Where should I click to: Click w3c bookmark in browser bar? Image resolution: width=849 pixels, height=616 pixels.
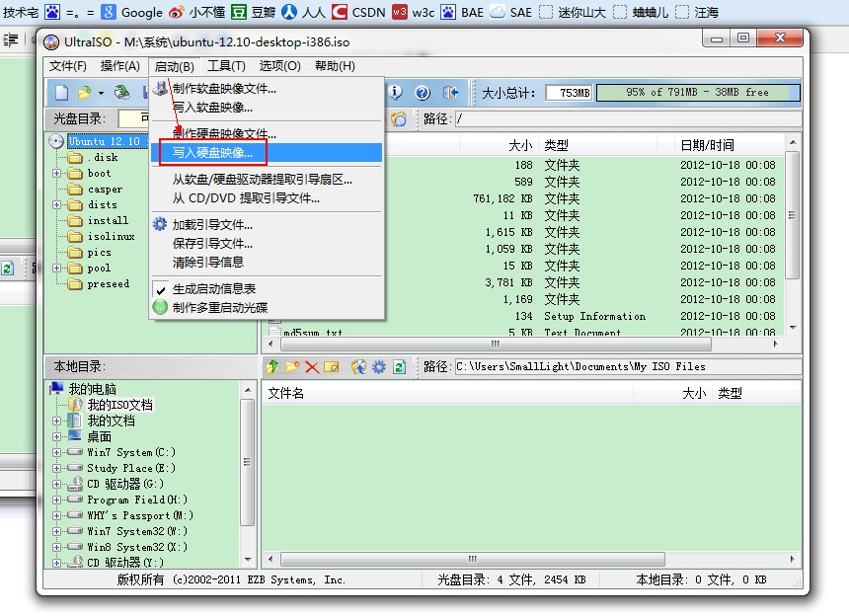[x=413, y=12]
